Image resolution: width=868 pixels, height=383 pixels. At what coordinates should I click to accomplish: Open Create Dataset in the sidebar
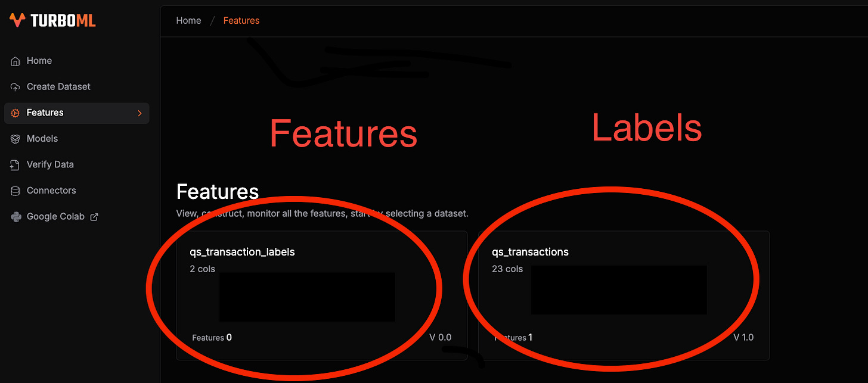click(x=76, y=87)
